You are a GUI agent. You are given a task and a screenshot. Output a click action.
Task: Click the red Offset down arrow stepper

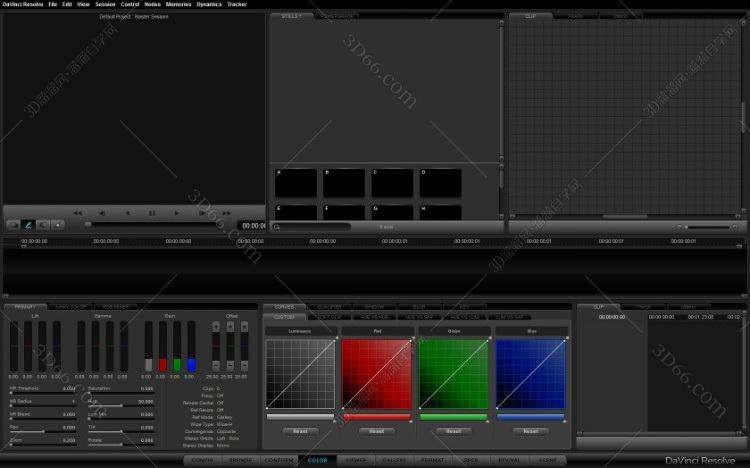[216, 366]
